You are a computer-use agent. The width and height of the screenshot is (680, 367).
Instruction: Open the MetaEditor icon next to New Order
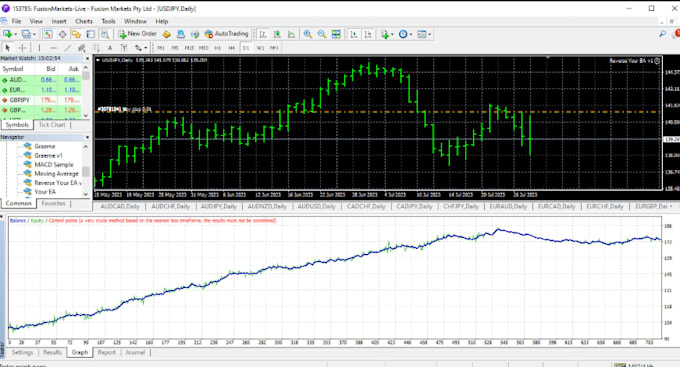[166, 34]
